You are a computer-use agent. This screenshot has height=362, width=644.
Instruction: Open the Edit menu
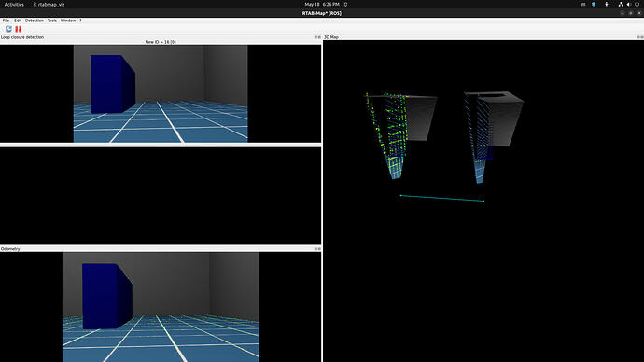(18, 21)
